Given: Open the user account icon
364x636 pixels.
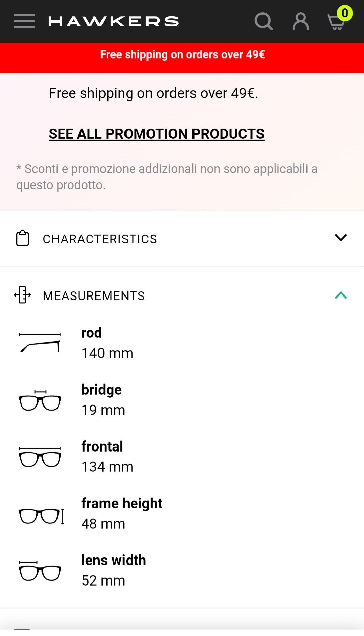Looking at the screenshot, I should coord(300,22).
